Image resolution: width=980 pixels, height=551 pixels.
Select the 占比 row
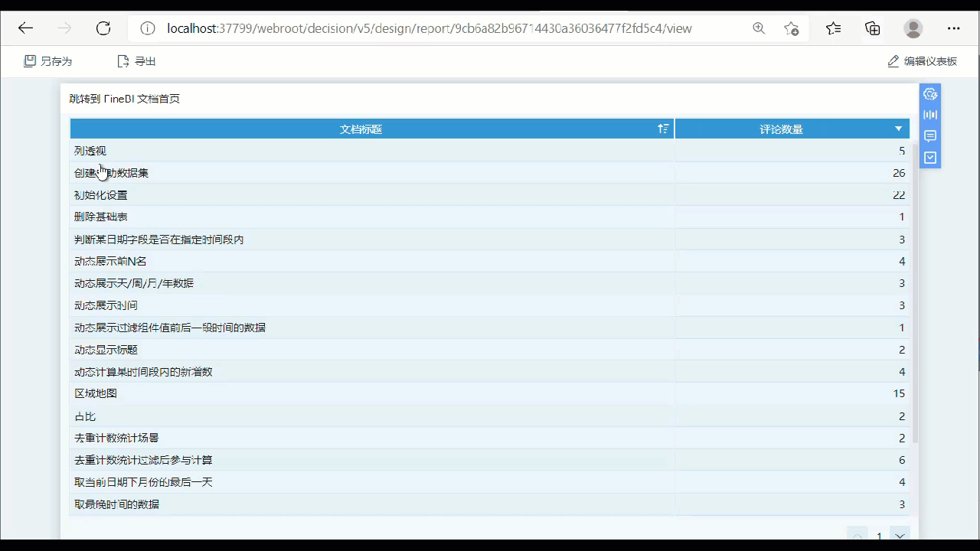pyautogui.click(x=489, y=416)
